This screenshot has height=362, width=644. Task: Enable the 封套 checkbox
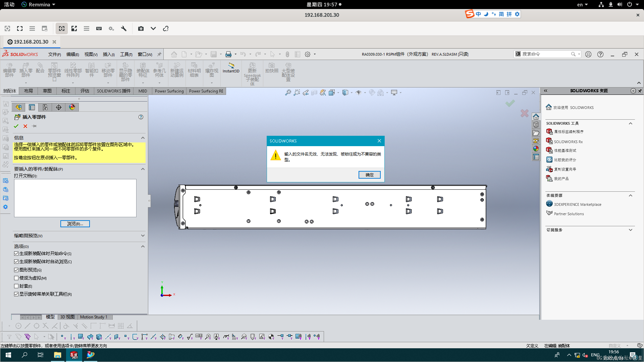tap(16, 286)
